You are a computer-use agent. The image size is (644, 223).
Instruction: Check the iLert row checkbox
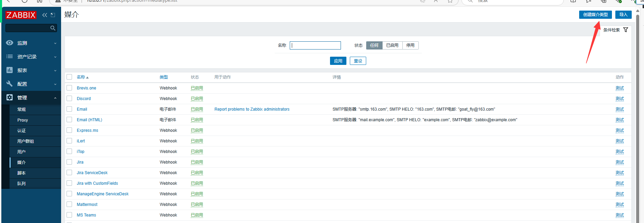click(69, 141)
